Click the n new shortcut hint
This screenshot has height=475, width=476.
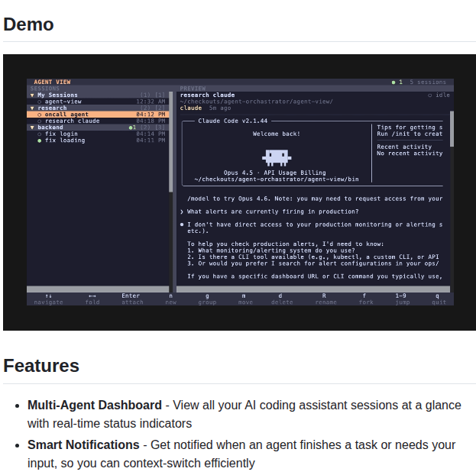(x=171, y=299)
